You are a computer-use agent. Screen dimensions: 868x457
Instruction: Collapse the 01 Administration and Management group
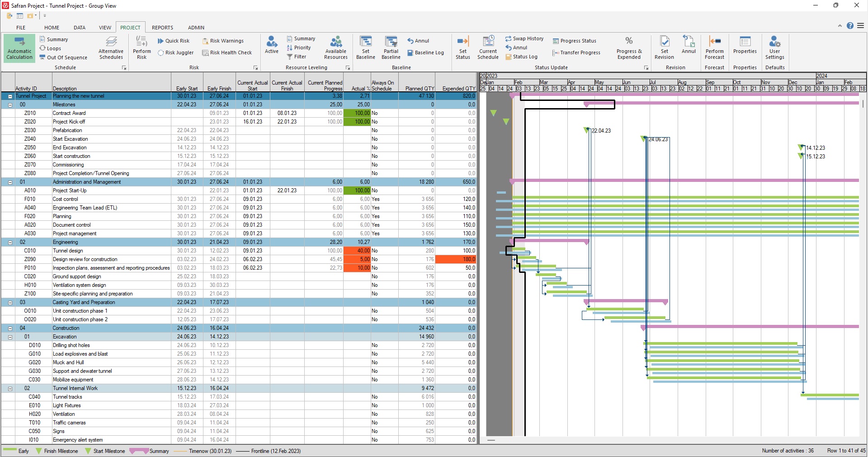pyautogui.click(x=10, y=182)
